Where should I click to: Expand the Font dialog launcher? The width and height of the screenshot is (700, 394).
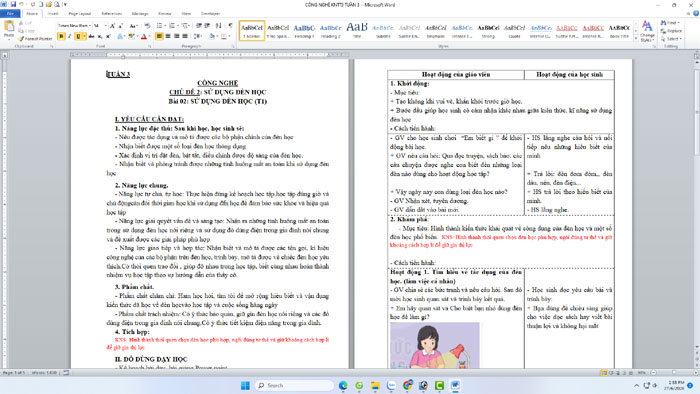pos(150,46)
